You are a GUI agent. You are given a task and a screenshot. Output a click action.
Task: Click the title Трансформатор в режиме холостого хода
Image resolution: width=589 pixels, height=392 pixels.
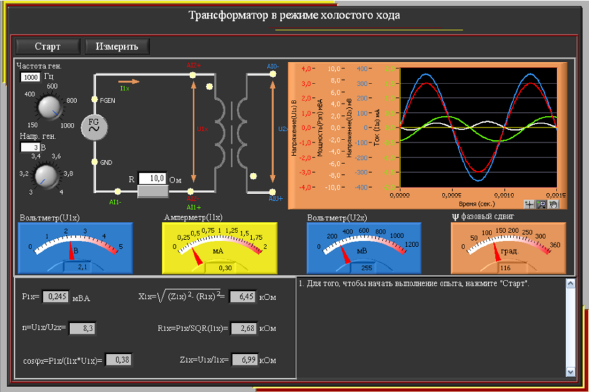[x=294, y=15]
